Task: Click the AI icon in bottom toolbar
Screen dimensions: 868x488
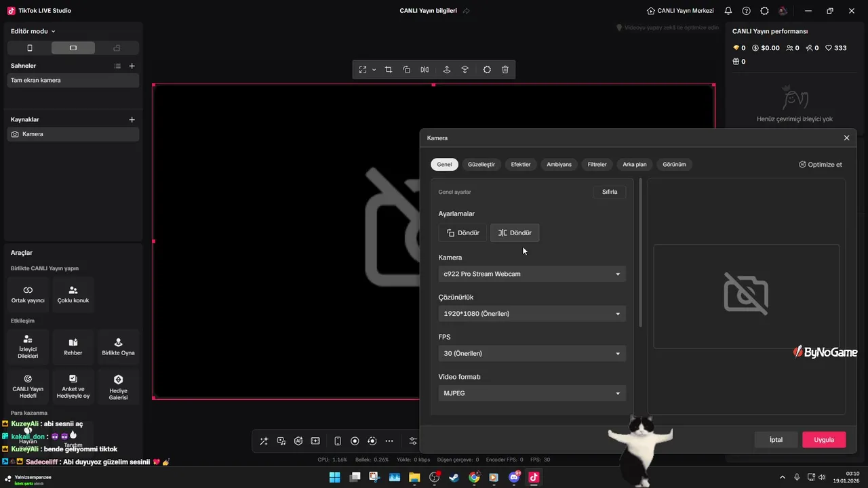Action: 298,441
